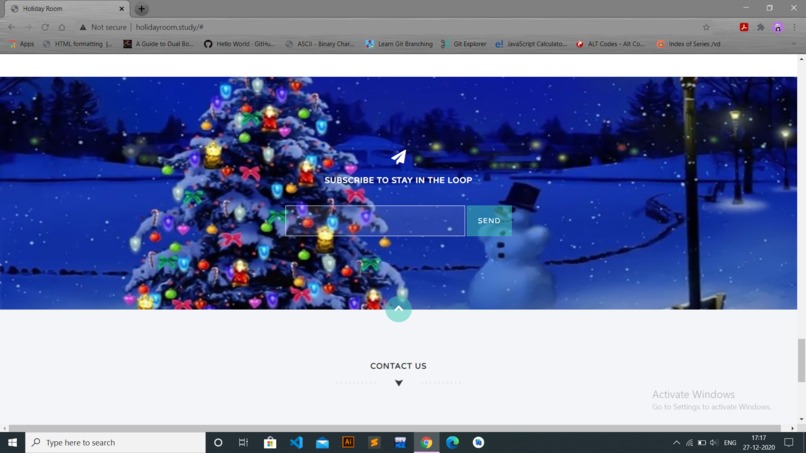806x453 pixels.
Task: Open the ASCII Binary Char bookmark
Action: tap(320, 44)
